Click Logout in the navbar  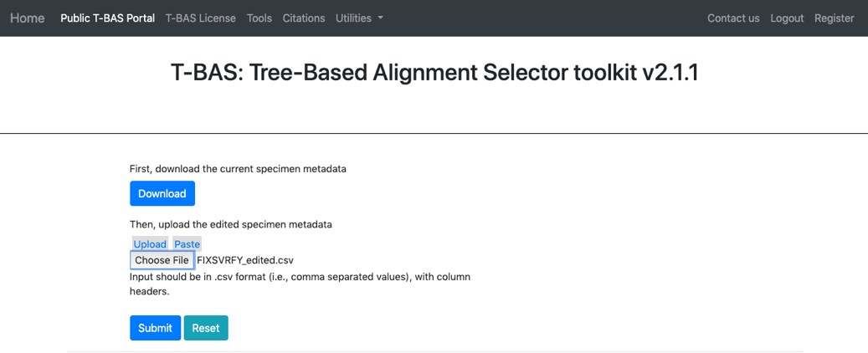click(787, 18)
